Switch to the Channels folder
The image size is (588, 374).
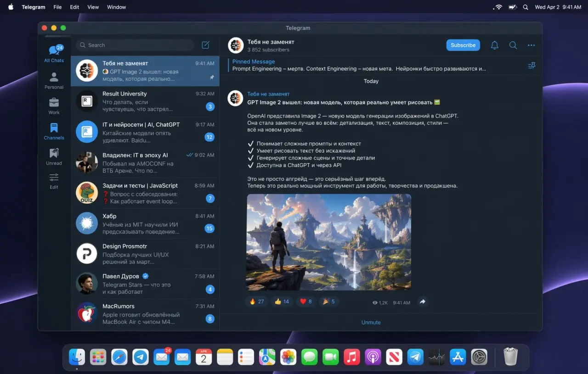(x=54, y=131)
